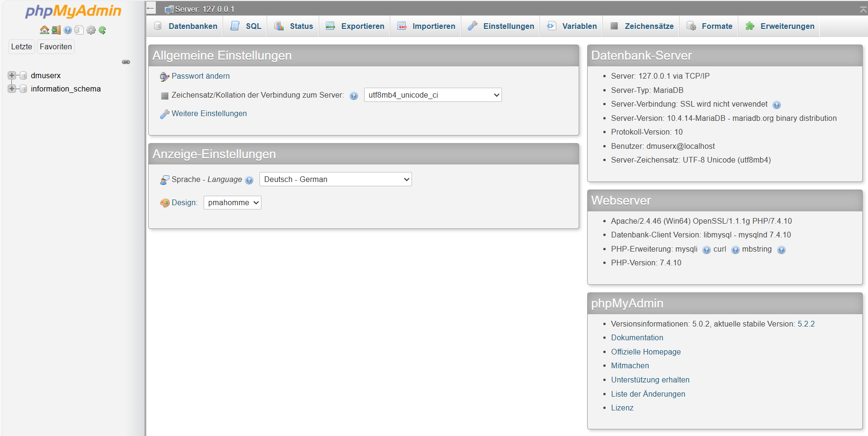The width and height of the screenshot is (868, 436).
Task: Click the help icon after curl extension
Action: click(x=735, y=250)
